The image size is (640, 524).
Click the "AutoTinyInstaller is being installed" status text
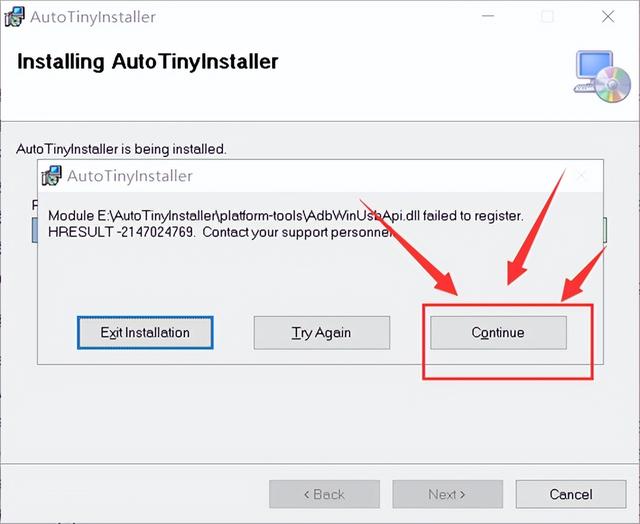(x=122, y=149)
